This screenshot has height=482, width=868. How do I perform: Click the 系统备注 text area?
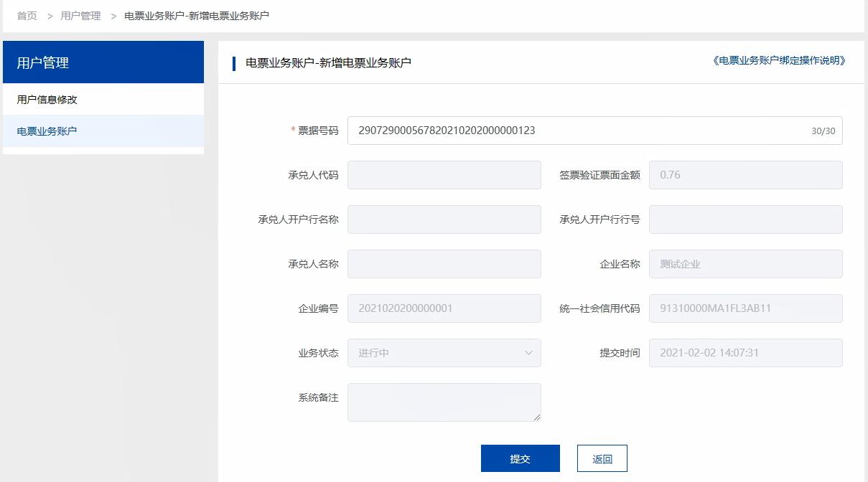pyautogui.click(x=443, y=402)
